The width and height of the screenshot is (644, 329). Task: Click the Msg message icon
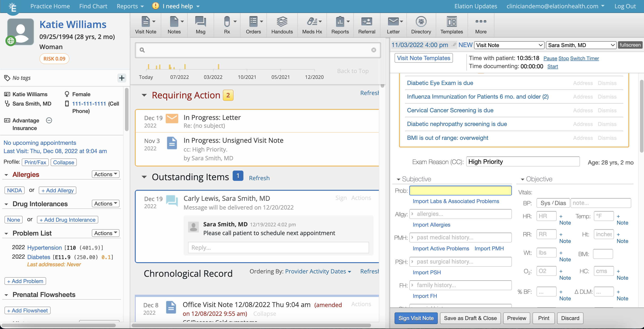pyautogui.click(x=200, y=25)
